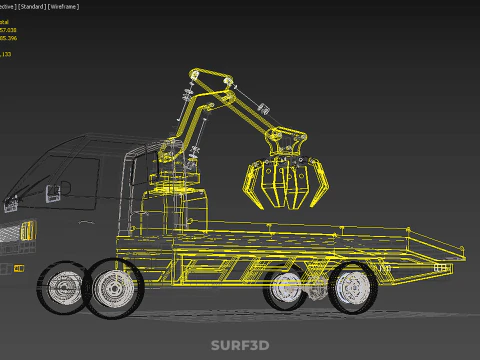Select the yellow flatbed platform wireframe

pos(290,253)
